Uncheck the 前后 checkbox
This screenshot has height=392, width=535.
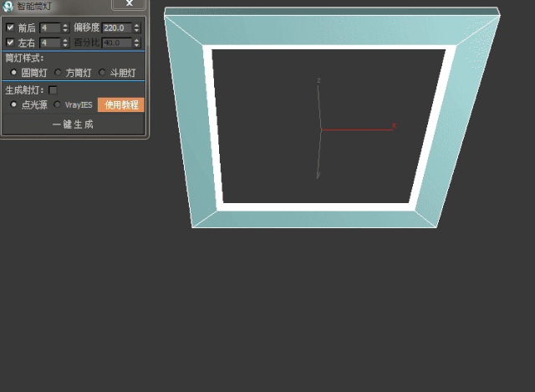[10, 28]
